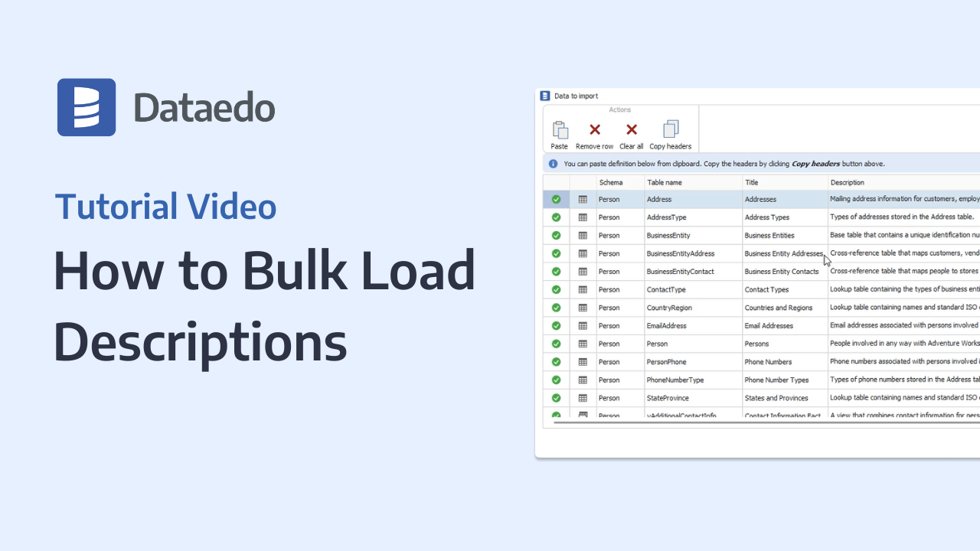Click green check status for AddressType row
980x551 pixels.
pyautogui.click(x=556, y=217)
